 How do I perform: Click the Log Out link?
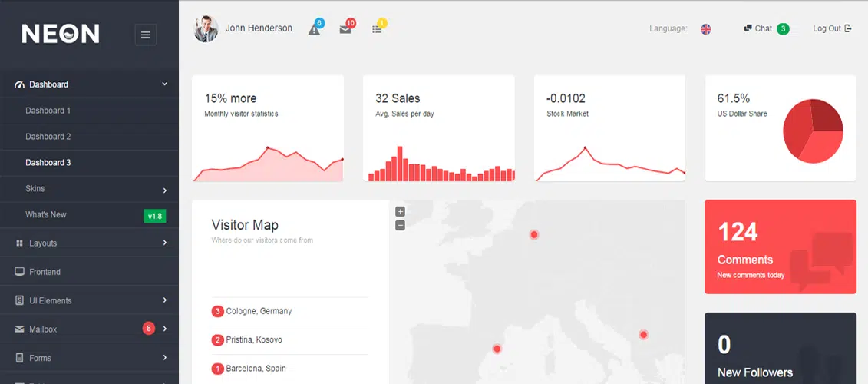[x=831, y=28]
